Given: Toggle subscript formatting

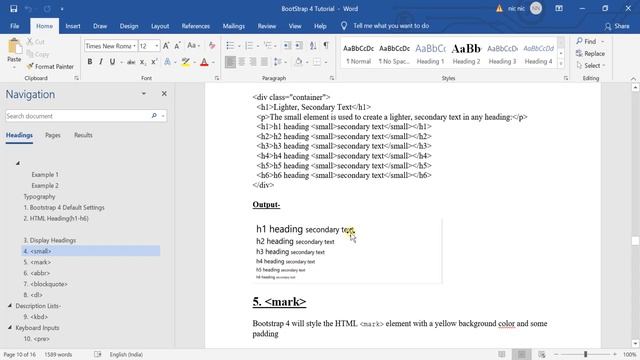Looking at the screenshot, I should point(143,62).
